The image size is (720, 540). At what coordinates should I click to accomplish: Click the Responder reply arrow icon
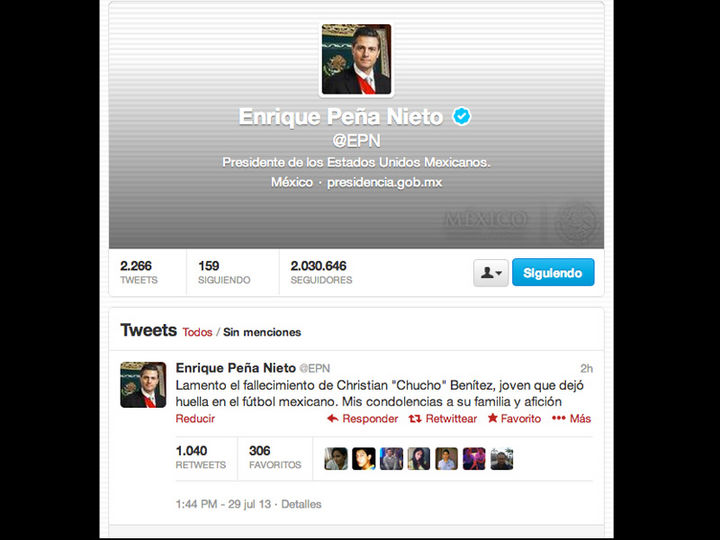[333, 418]
